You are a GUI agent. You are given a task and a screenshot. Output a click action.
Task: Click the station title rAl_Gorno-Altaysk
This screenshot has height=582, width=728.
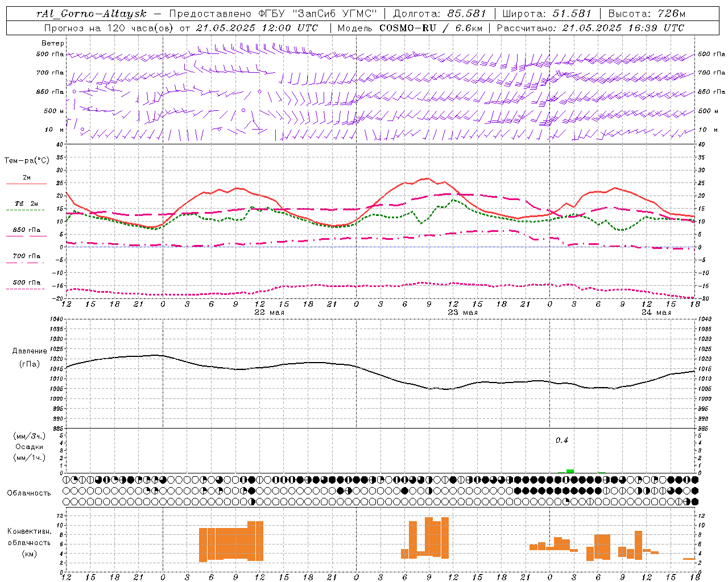[92, 14]
